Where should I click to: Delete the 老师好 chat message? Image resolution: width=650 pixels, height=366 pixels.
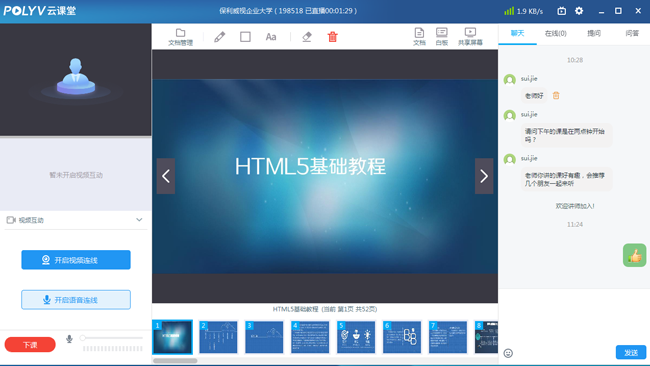tap(556, 96)
